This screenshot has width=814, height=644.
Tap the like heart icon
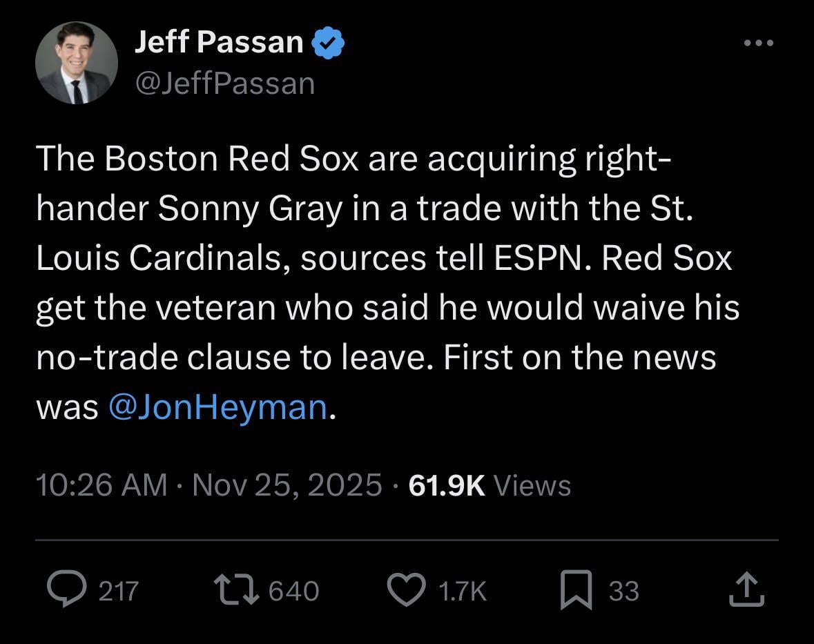pyautogui.click(x=407, y=590)
